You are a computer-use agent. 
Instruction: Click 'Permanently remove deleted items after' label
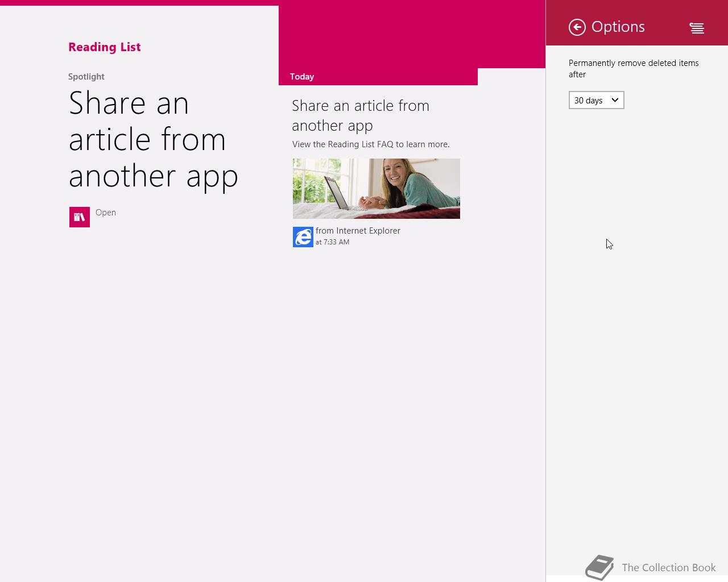[x=634, y=69]
